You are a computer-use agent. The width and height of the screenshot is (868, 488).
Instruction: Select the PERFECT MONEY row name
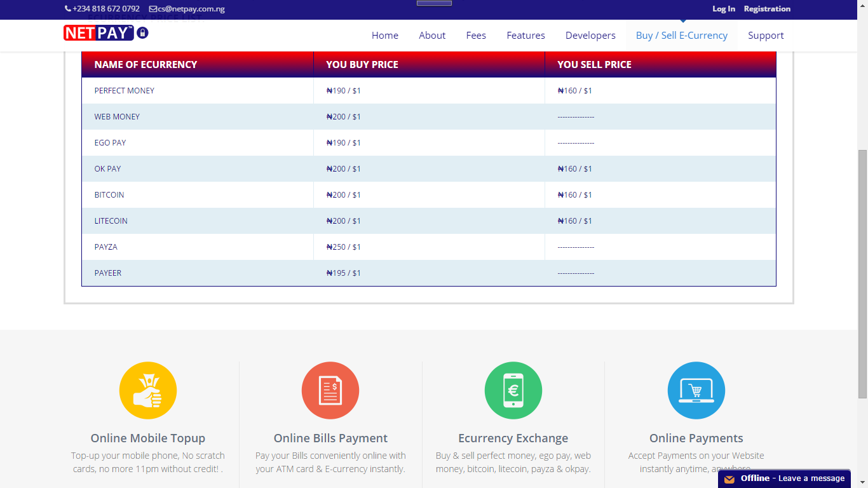click(x=125, y=91)
